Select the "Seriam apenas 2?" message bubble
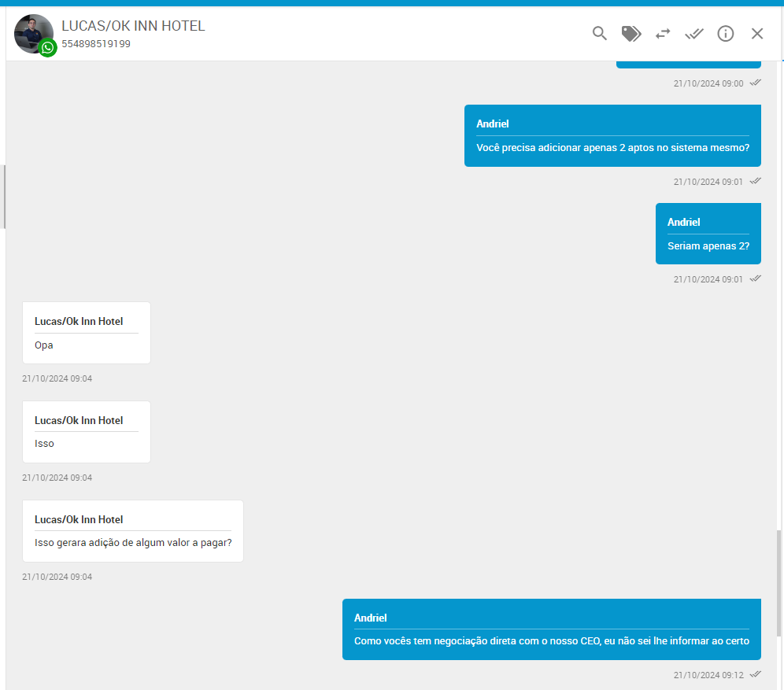 708,245
